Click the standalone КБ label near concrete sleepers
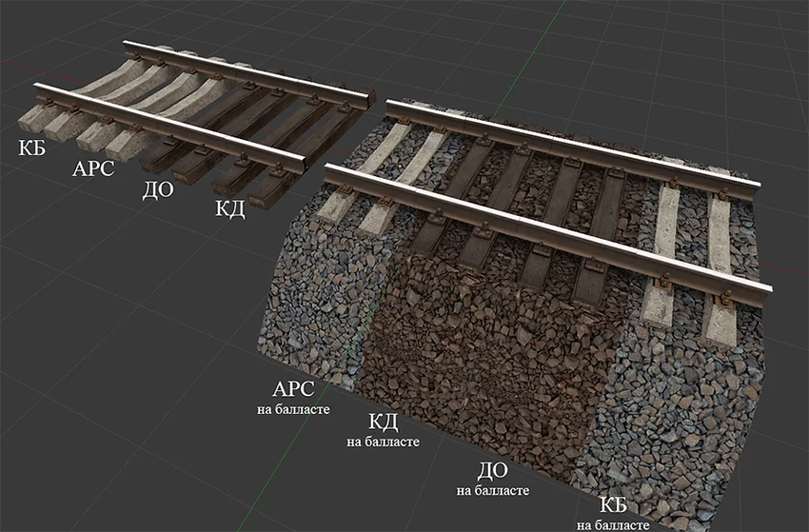The height and width of the screenshot is (532, 809). [x=32, y=148]
